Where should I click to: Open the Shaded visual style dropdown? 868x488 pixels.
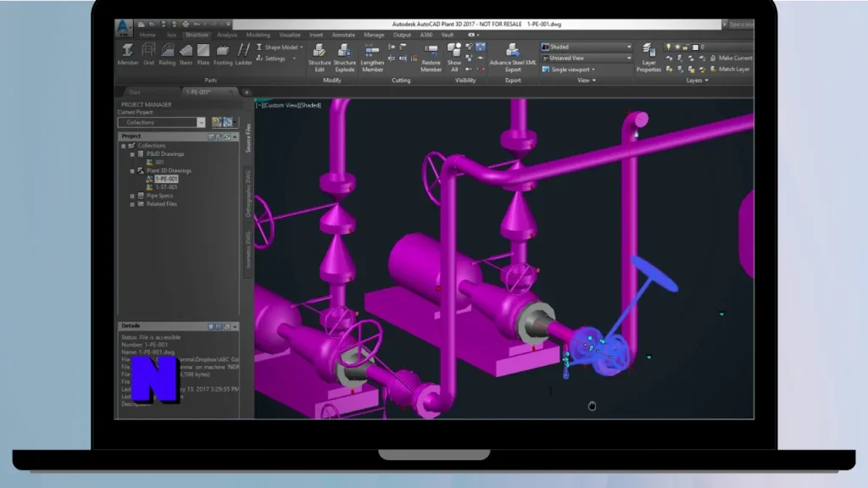pos(587,47)
